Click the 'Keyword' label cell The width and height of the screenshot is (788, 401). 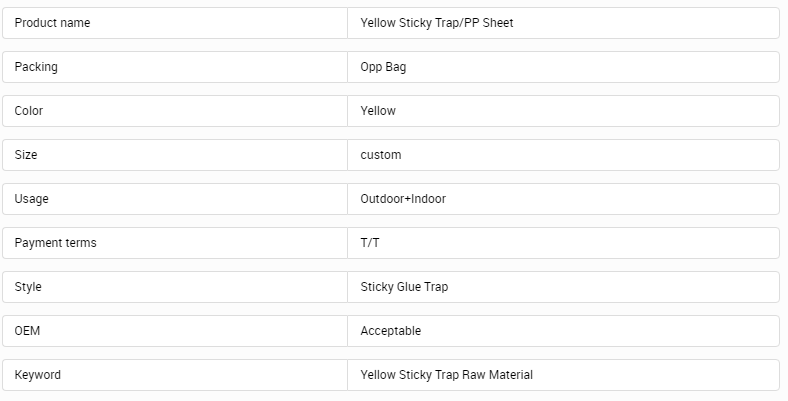pos(38,375)
